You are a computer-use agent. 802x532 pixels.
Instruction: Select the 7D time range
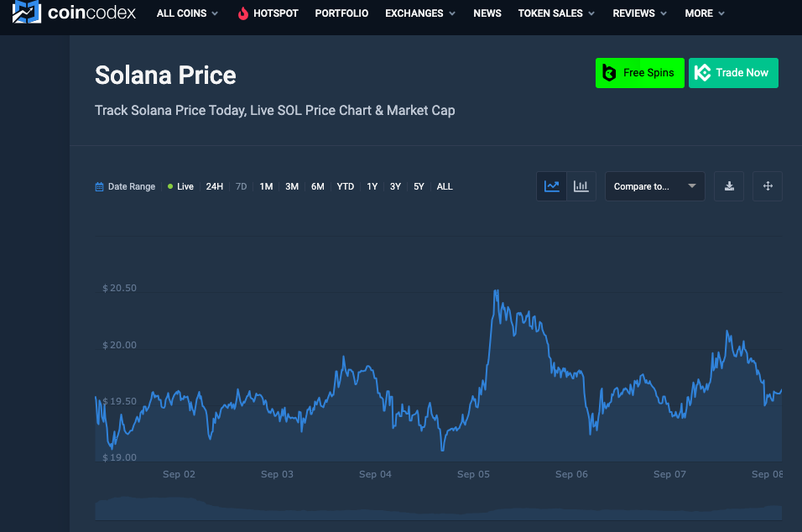241,187
